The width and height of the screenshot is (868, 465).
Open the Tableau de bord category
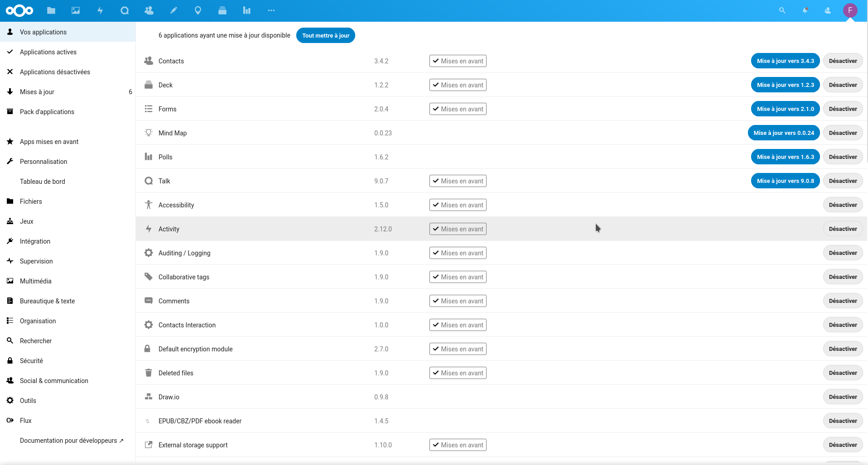point(68,182)
